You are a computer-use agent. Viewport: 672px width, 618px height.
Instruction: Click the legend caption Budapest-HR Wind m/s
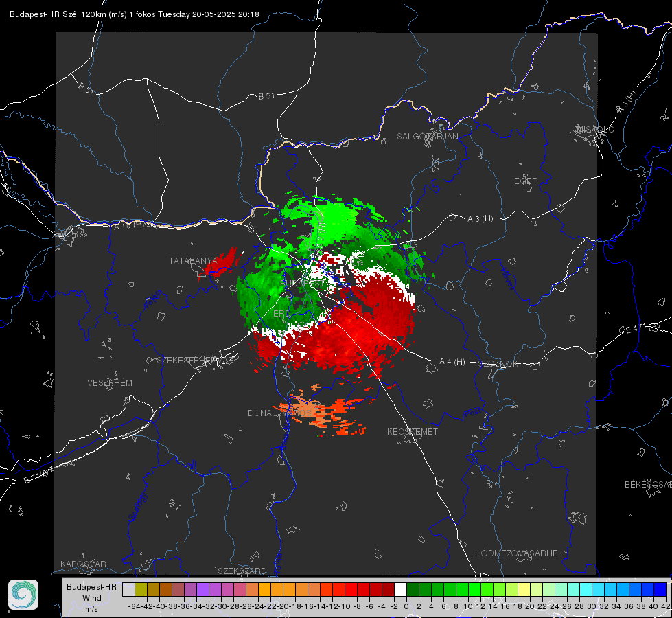point(91,597)
